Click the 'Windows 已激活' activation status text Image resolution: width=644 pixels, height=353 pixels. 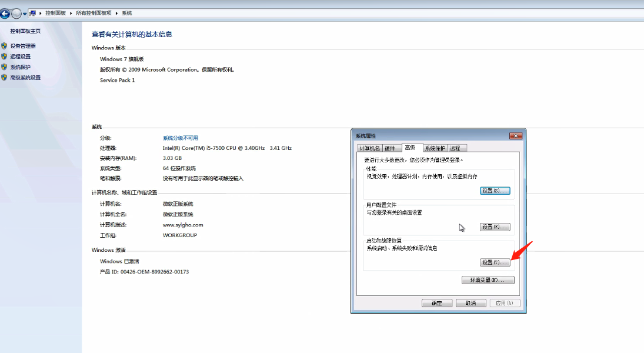(x=119, y=261)
